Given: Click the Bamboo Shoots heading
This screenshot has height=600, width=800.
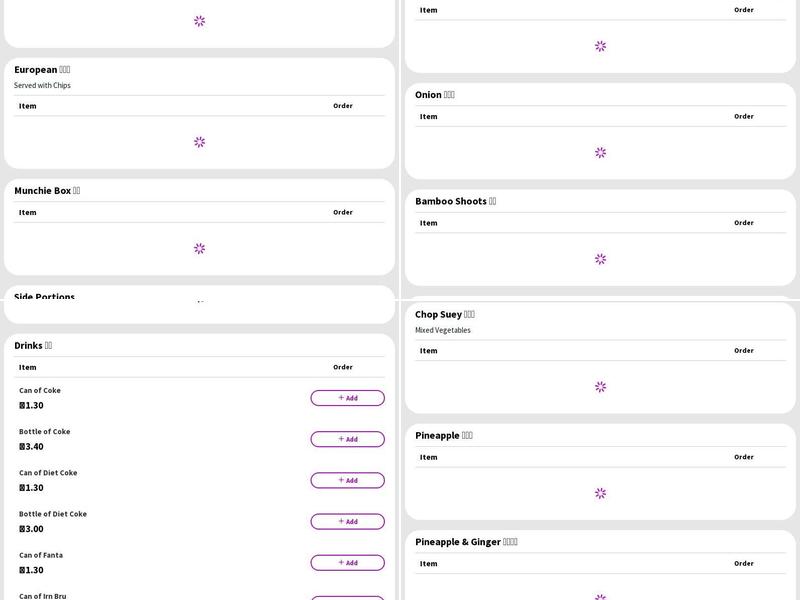Looking at the screenshot, I should tap(455, 201).
